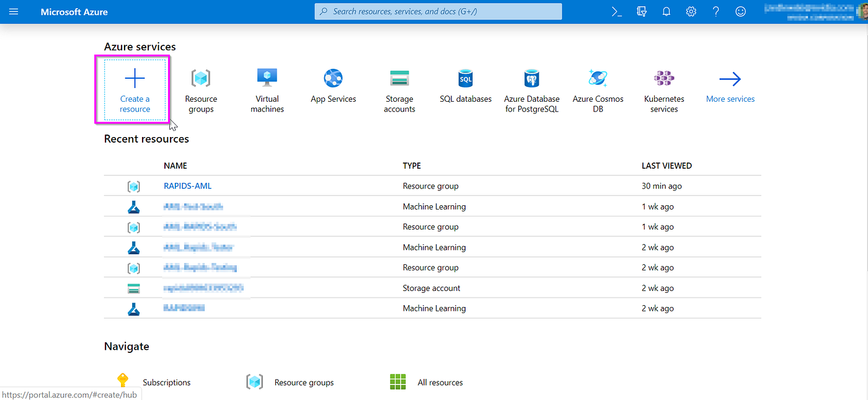Viewport: 868px width, 400px height.
Task: Click the More services link text
Action: tap(730, 99)
